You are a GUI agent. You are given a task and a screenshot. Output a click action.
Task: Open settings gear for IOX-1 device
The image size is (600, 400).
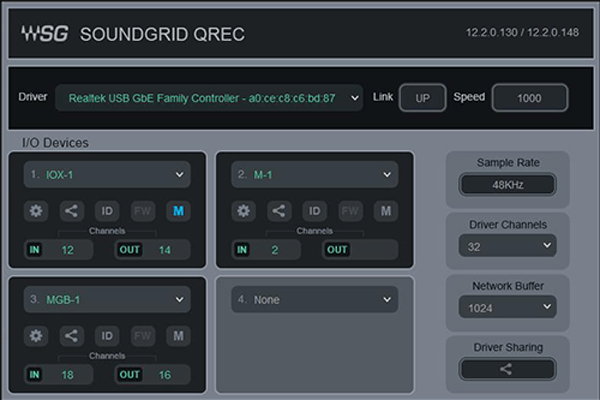[x=37, y=211]
